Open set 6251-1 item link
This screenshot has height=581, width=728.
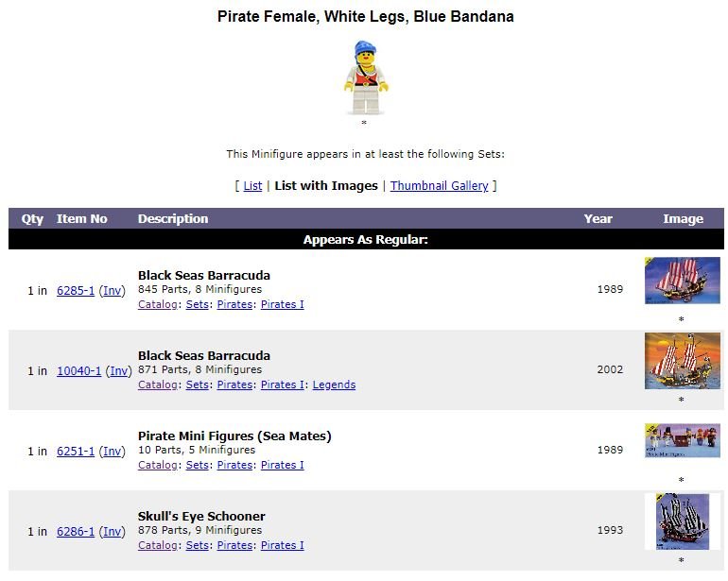click(x=76, y=451)
